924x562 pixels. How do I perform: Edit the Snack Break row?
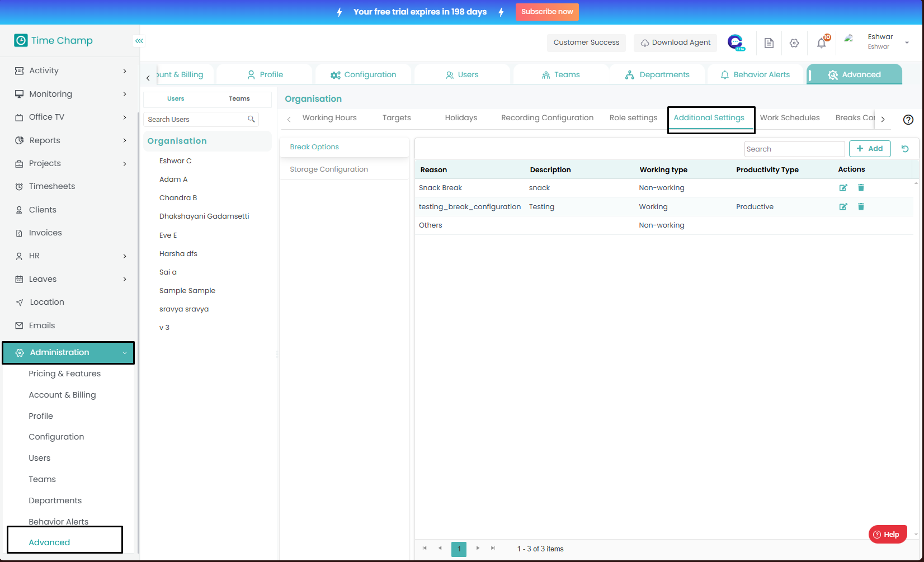pyautogui.click(x=843, y=188)
